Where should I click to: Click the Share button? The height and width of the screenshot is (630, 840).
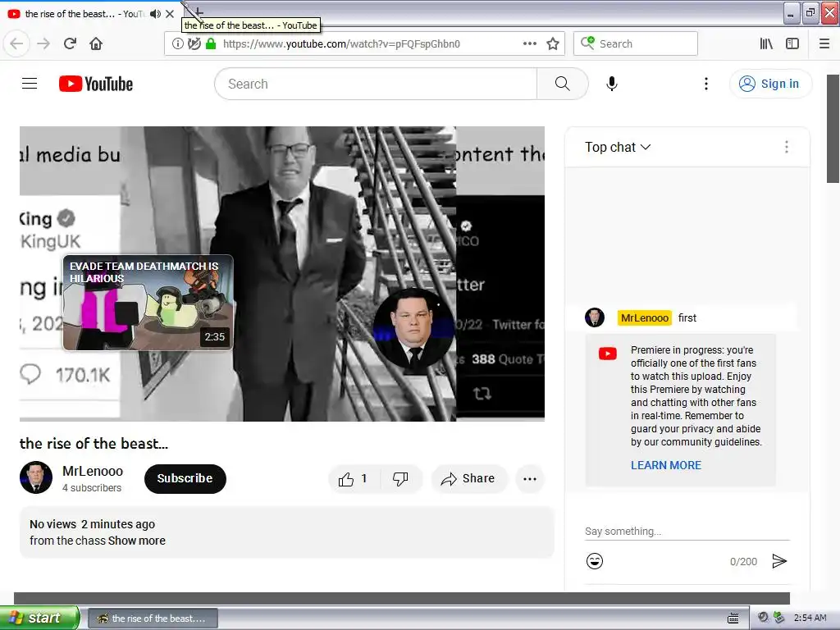coord(468,478)
